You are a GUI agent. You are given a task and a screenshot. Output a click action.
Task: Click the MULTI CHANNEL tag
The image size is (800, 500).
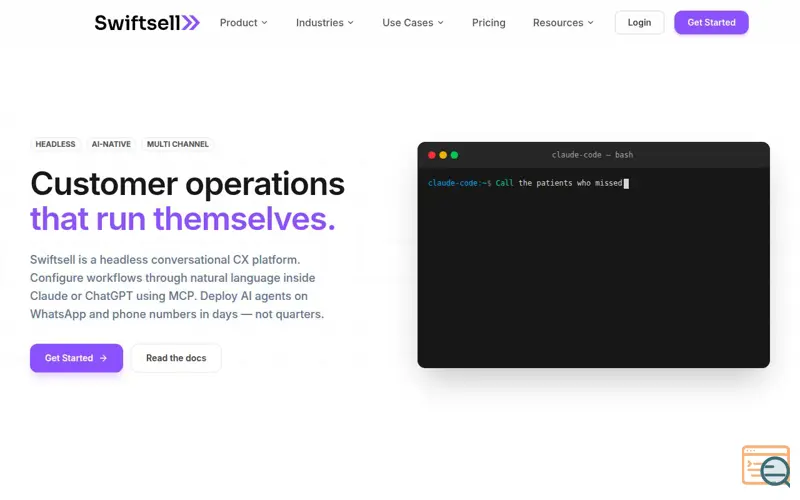pos(178,144)
